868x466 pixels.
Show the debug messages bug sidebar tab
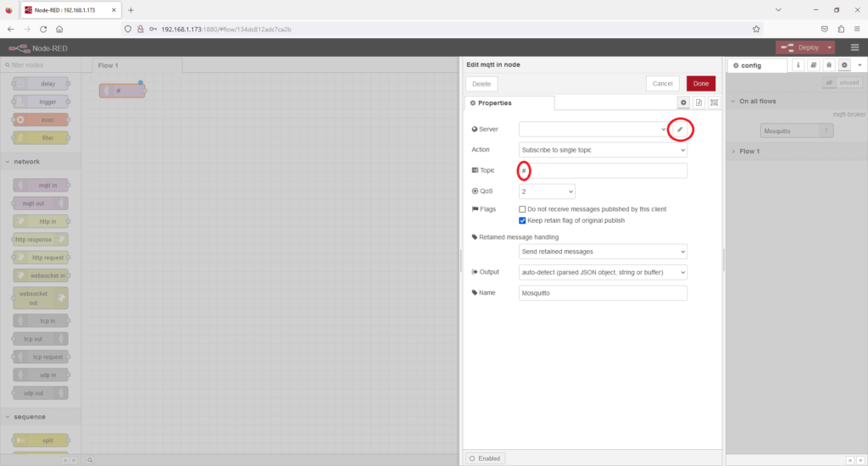tap(829, 65)
